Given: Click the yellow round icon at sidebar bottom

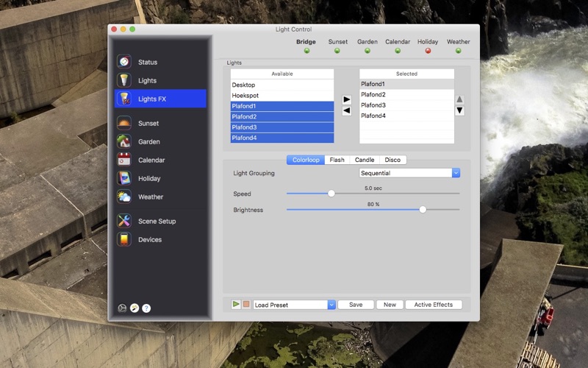Looking at the screenshot, I should 135,308.
